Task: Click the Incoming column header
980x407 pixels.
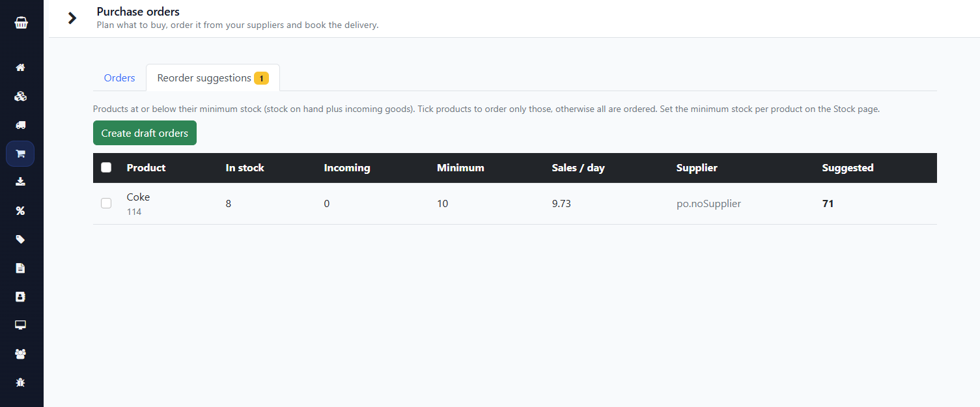Action: click(x=347, y=167)
